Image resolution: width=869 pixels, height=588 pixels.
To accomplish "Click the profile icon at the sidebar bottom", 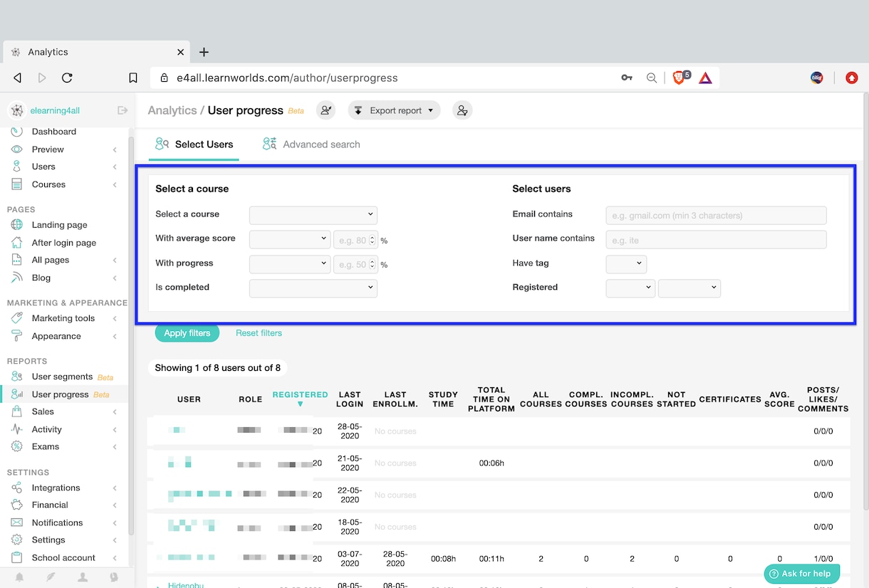I will [83, 577].
